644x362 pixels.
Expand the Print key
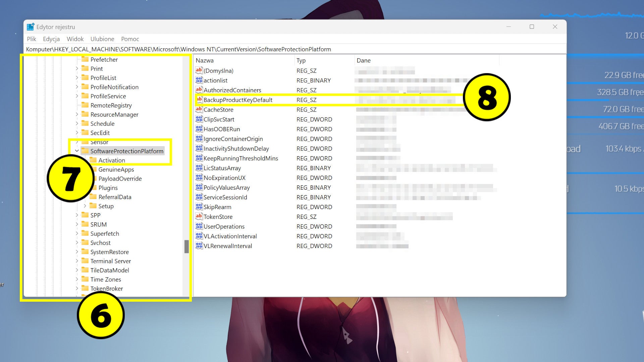point(77,68)
